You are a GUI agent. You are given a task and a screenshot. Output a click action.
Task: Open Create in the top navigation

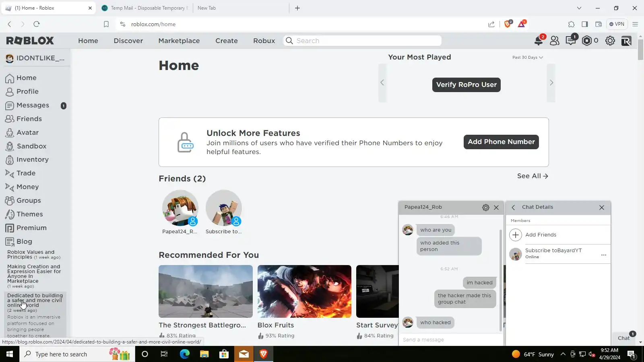point(227,41)
